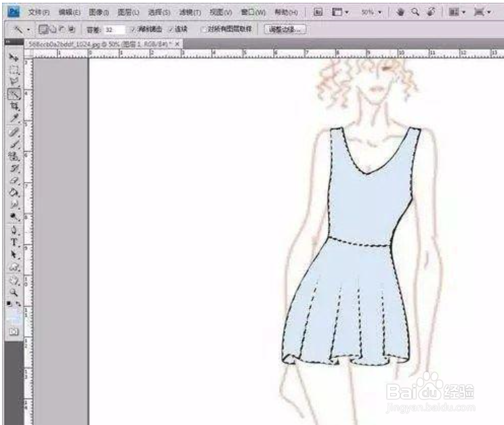The width and height of the screenshot is (504, 425).
Task: Select the Blur tool
Action: click(14, 204)
